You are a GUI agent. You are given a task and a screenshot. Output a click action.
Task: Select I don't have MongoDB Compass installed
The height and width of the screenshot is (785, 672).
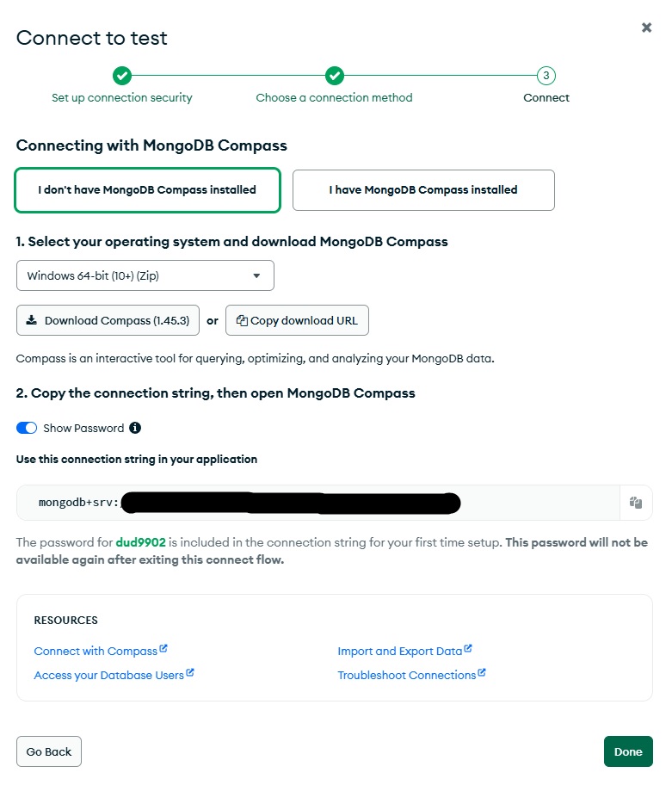147,189
